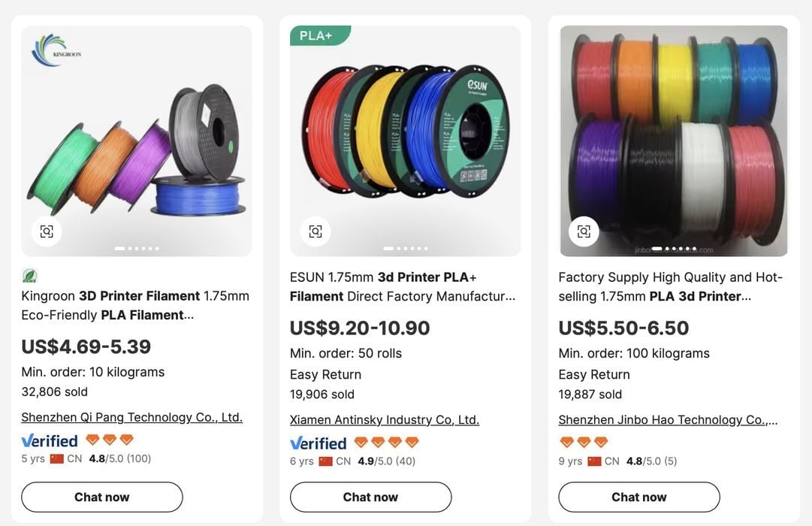Open ESUN 1.75mm PLA+ Filament listing title
Viewport: 812px width, 526px height.
coord(403,286)
